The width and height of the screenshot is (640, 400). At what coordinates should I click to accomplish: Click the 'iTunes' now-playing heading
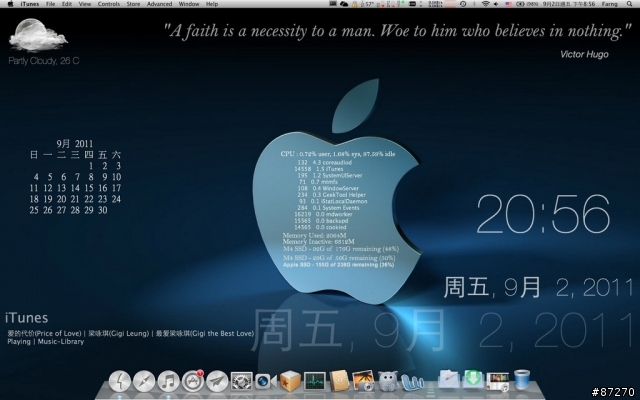pyautogui.click(x=27, y=318)
